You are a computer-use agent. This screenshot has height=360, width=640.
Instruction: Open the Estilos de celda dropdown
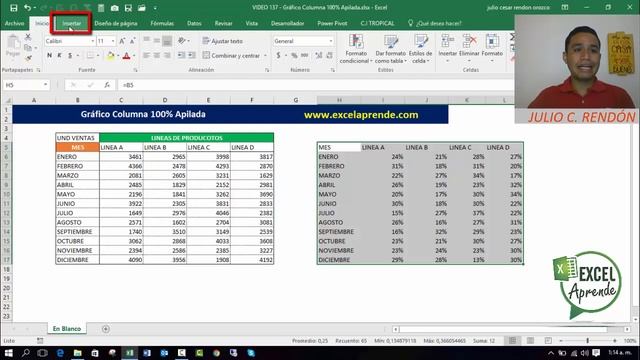pyautogui.click(x=420, y=49)
